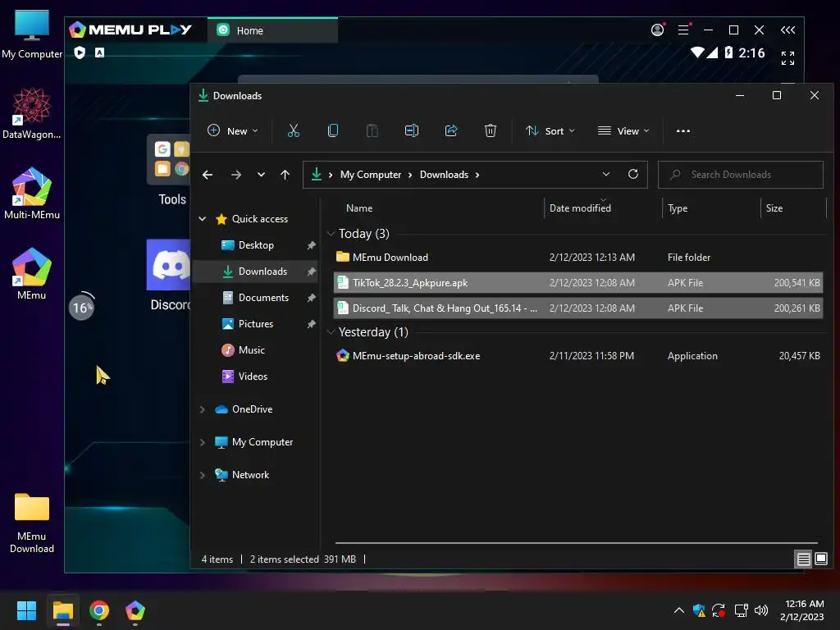Screen dimensions: 840x630
Task: Click the Copy icon in Explorer toolbar
Action: point(333,130)
